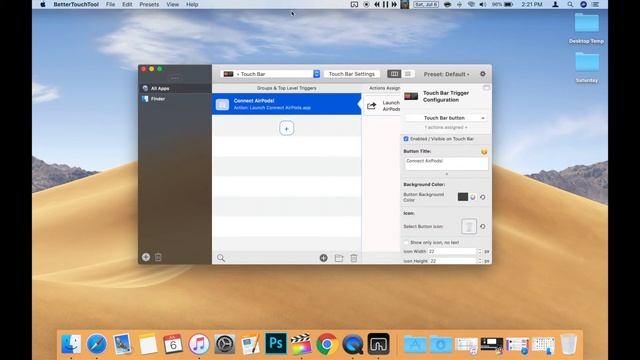Open the Edit menu
The width and height of the screenshot is (640, 360).
click(x=127, y=4)
